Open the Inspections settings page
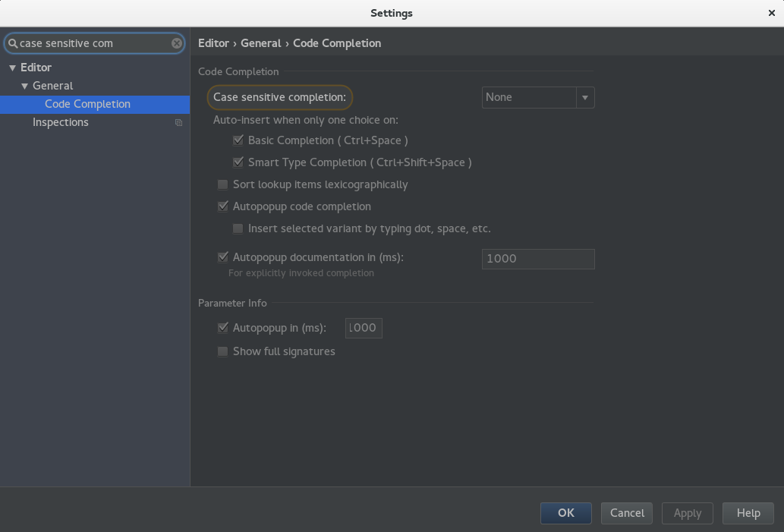Viewport: 784px width, 532px height. 61,122
